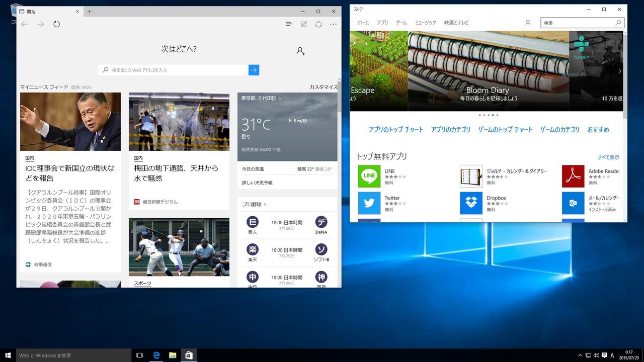
Task: Click the Store search magnifier icon
Action: tap(618, 23)
